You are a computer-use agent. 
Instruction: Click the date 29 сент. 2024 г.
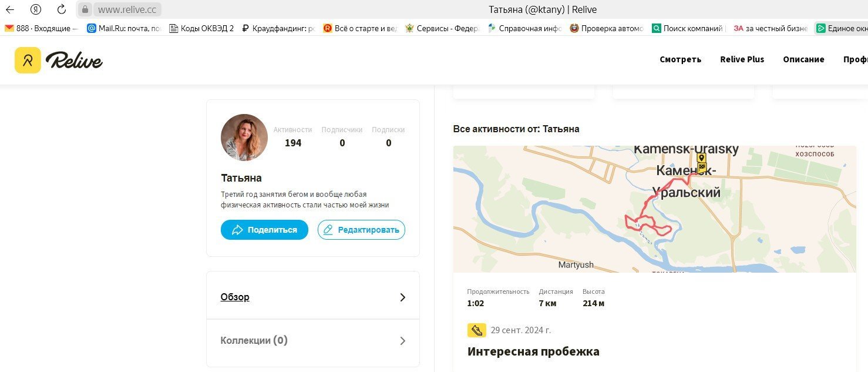521,330
